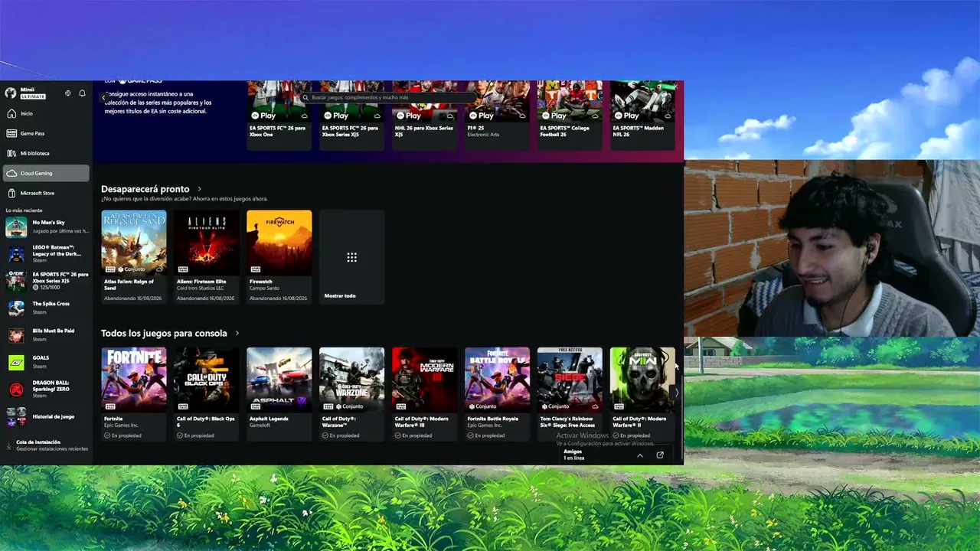Open Mi biblioteca library
This screenshot has width=980, height=551.
46,153
